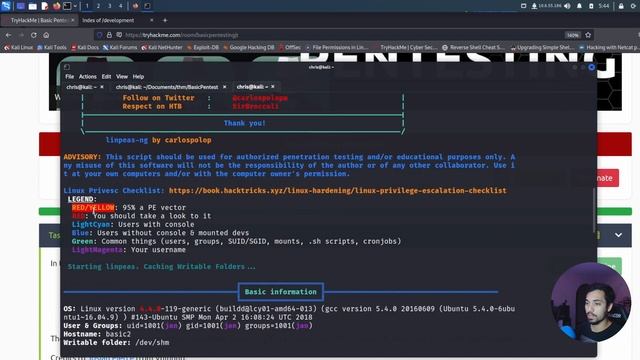The width and height of the screenshot is (640, 360).
Task: Bookmark this page with star icon
Action: [588, 35]
